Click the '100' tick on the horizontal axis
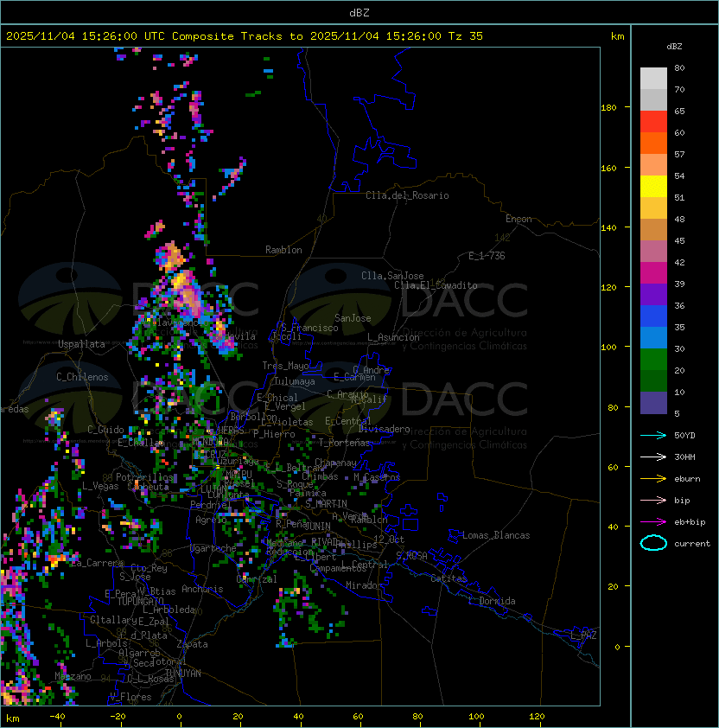719x728 pixels. 477,717
